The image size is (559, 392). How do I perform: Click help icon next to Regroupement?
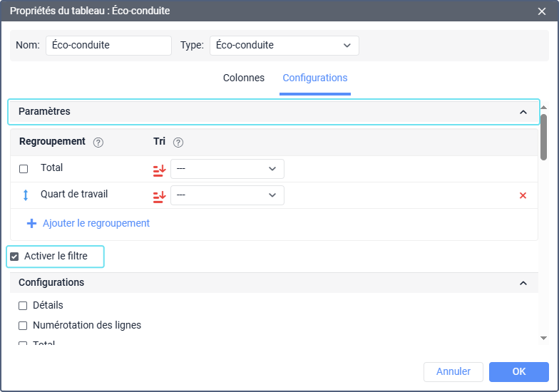point(98,142)
